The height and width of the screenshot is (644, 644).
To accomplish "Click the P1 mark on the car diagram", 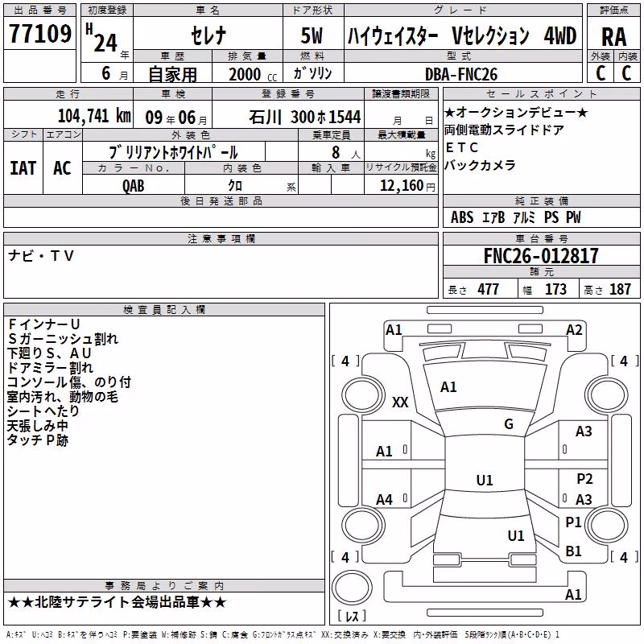I will coord(573,522).
